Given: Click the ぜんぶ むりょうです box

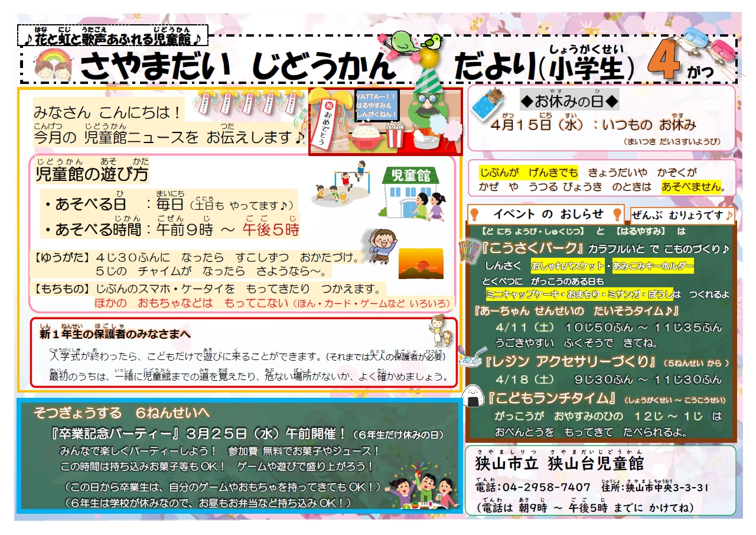Looking at the screenshot, I should pyautogui.click(x=682, y=215).
